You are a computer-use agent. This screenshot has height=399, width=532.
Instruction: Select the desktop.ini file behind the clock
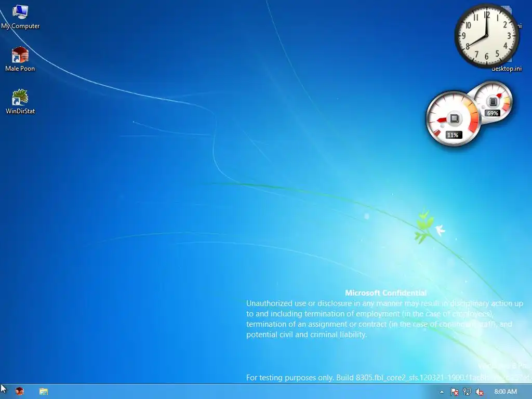pos(507,68)
